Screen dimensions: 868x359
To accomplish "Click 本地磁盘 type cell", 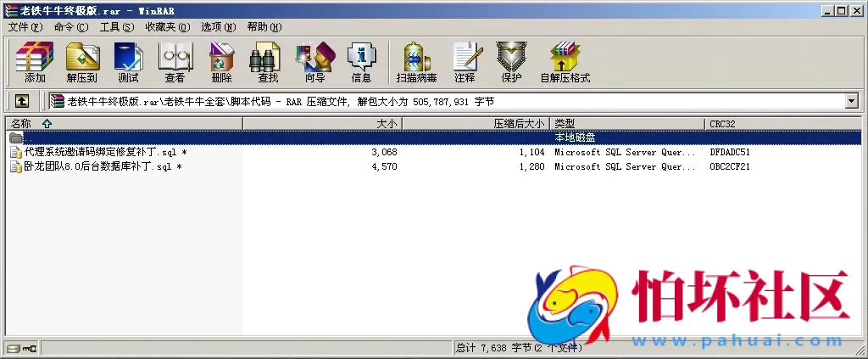I will (x=575, y=137).
